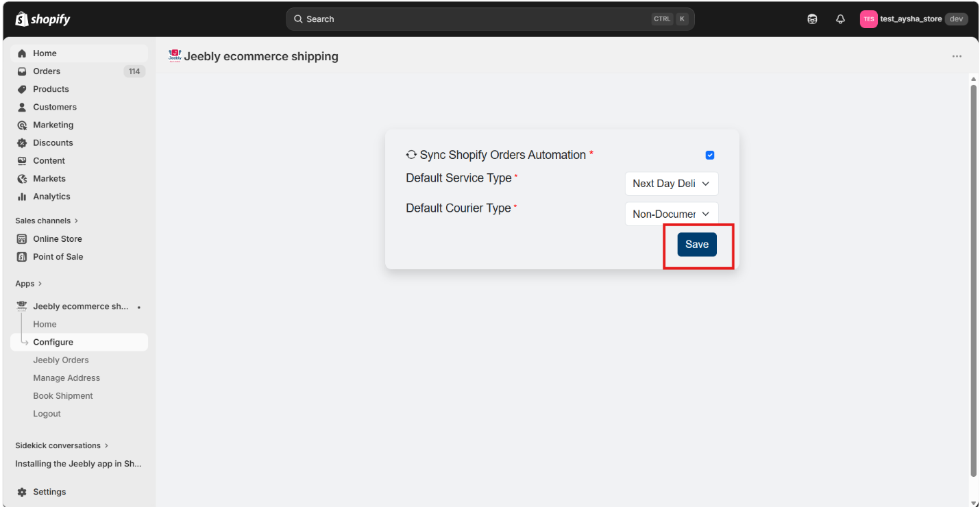Click the Point of Sale bag icon

pos(22,257)
